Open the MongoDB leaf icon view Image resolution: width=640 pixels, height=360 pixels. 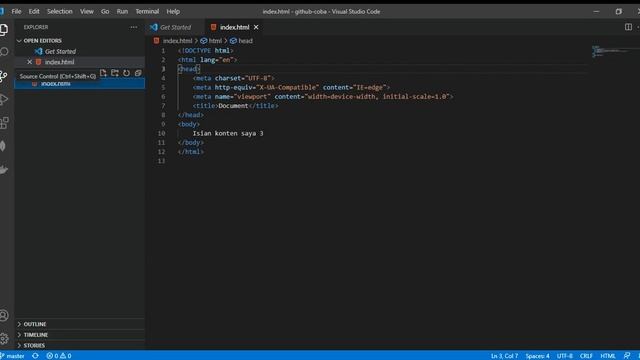pos(3,146)
